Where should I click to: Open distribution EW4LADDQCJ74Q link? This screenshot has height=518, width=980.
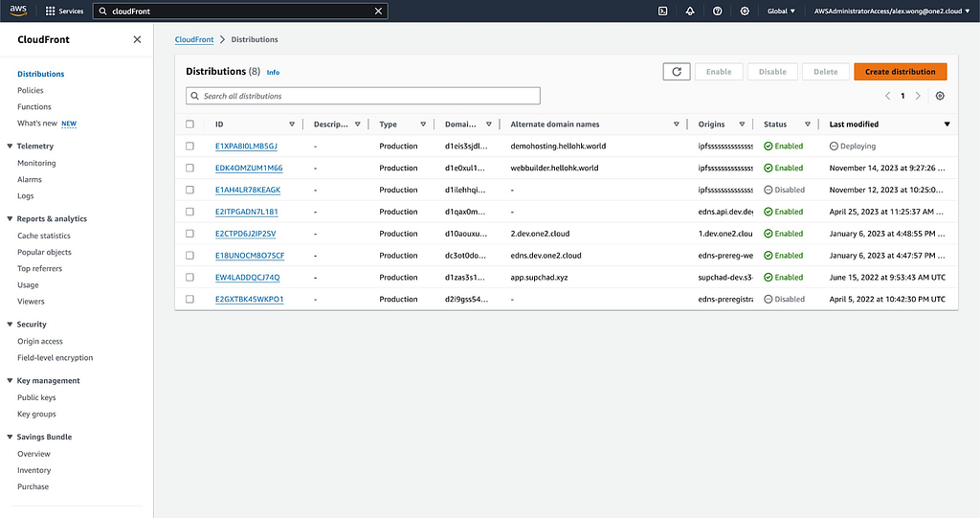[248, 277]
